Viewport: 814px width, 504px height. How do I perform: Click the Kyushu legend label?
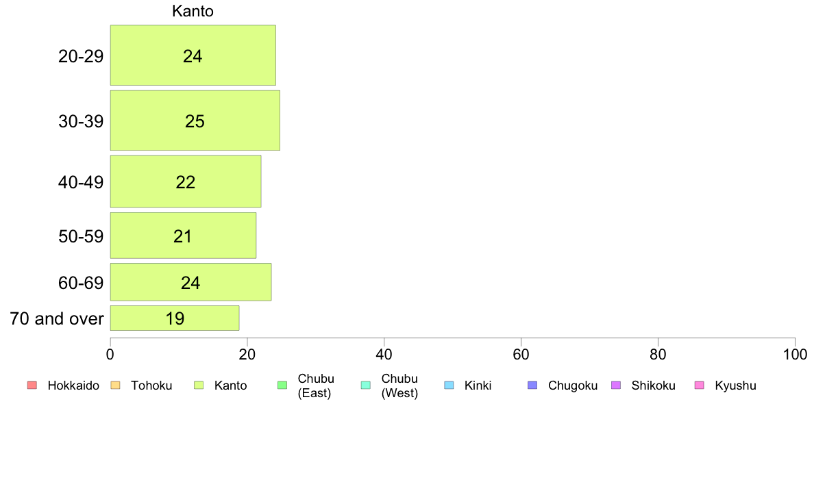[735, 386]
